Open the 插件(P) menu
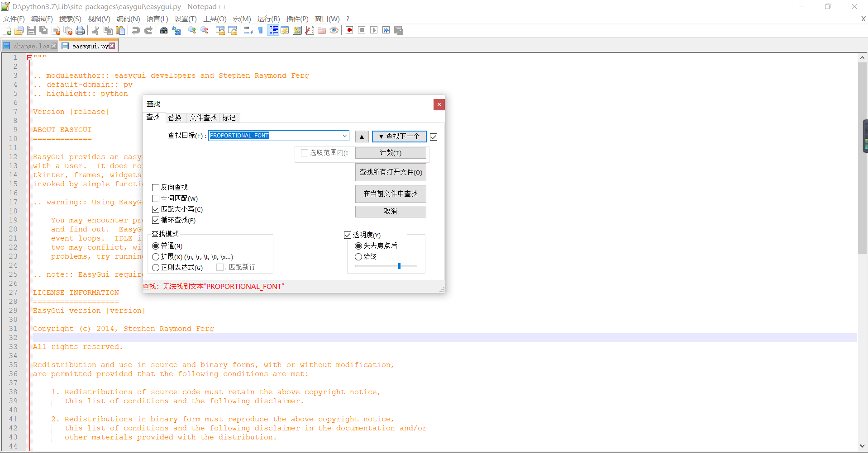The image size is (868, 453). click(297, 19)
